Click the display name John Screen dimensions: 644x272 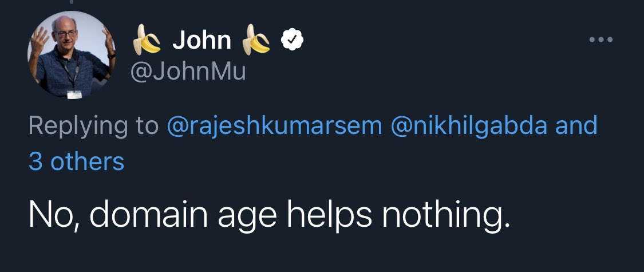202,40
